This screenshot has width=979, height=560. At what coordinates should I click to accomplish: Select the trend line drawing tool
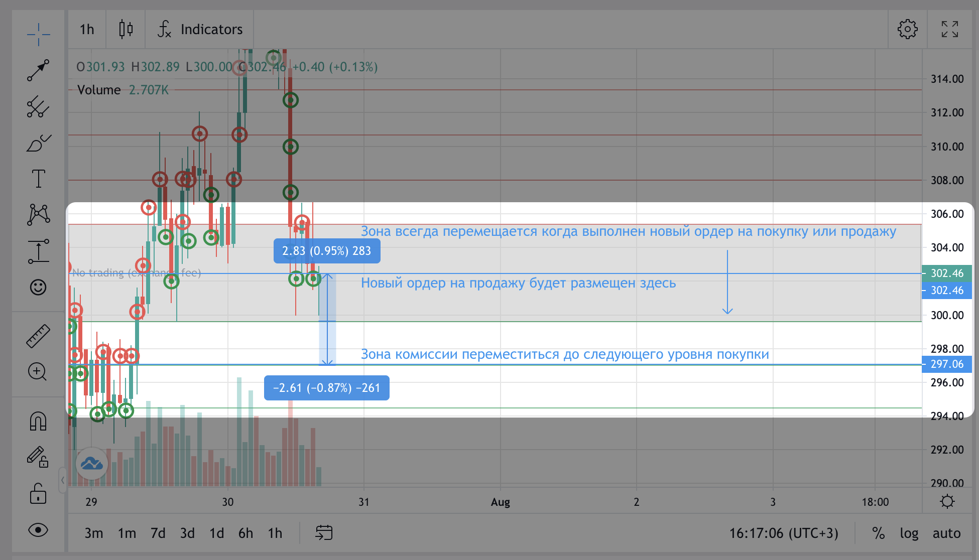(x=38, y=70)
